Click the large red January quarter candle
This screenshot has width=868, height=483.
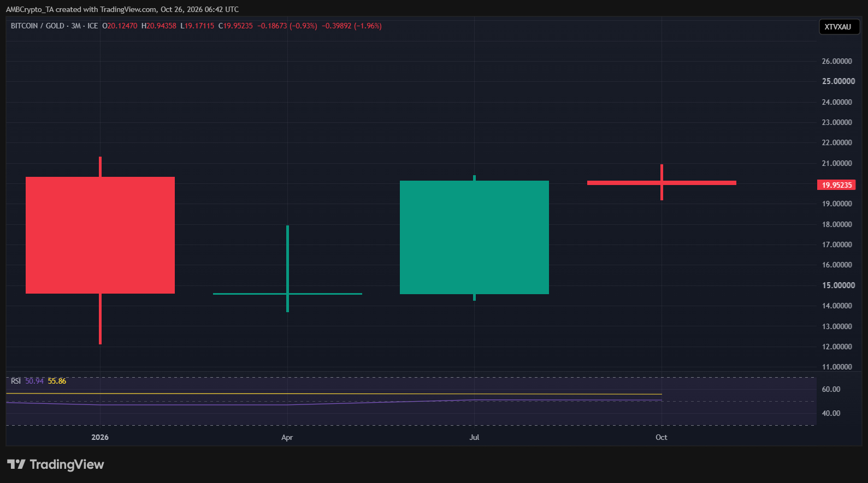point(100,235)
